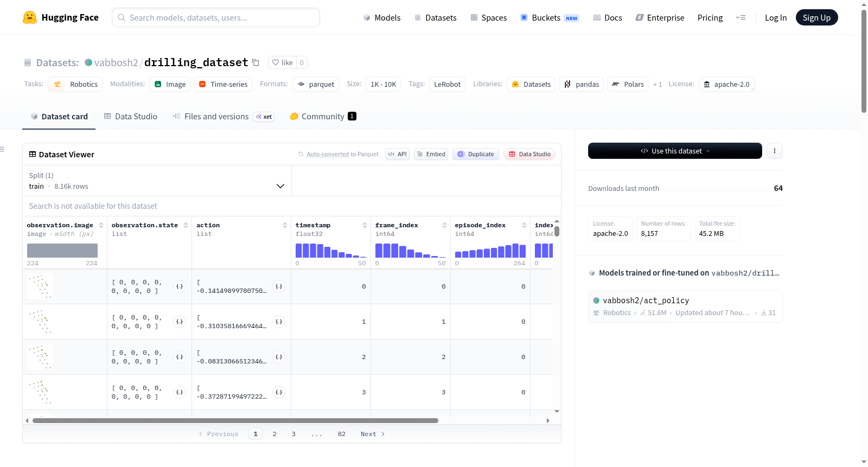Open Data Studio from the viewer header
Screen dimensions: 868x467
pyautogui.click(x=529, y=154)
